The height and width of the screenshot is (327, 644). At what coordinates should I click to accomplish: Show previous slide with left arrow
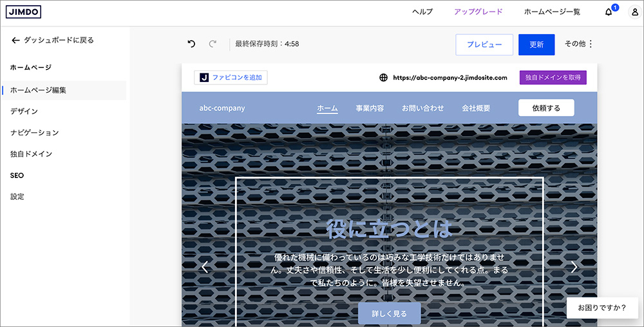[x=205, y=267]
